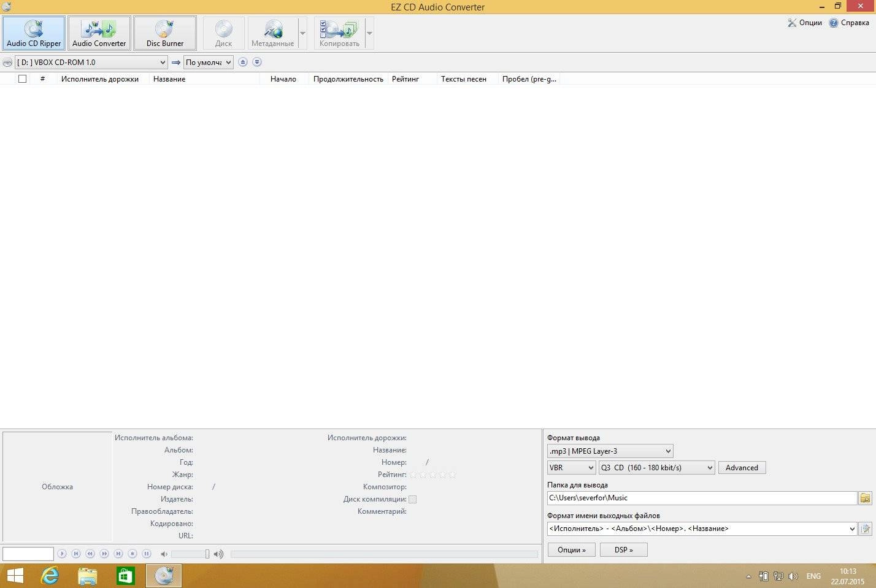Click the DSP » button
876x588 pixels.
623,550
